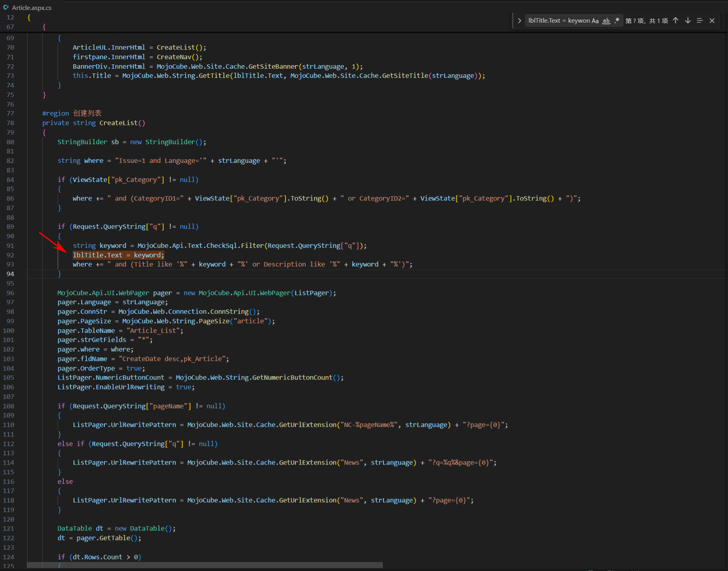Screen dimensions: 728x571
Task: Toggle Match Whole Word option
Action: point(606,21)
